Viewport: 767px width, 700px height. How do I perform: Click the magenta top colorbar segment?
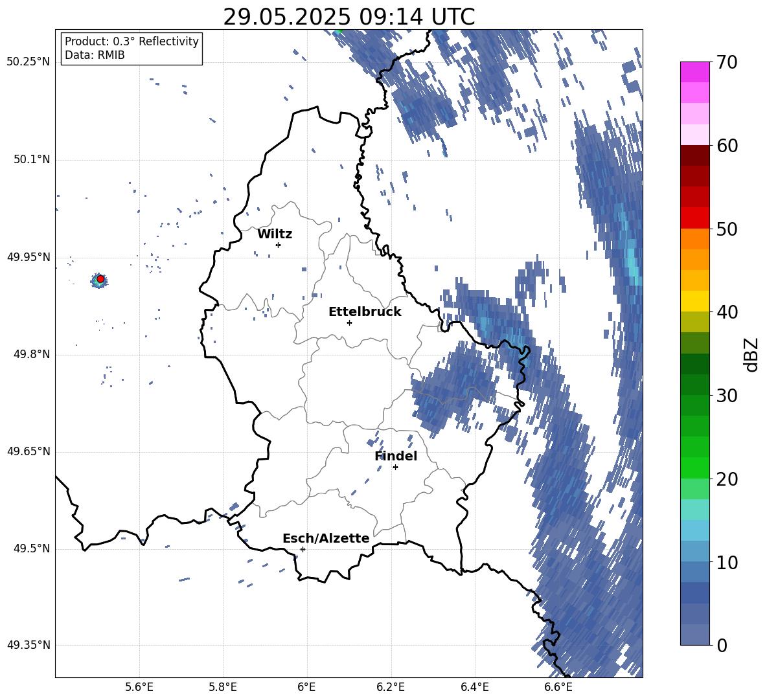pos(694,73)
